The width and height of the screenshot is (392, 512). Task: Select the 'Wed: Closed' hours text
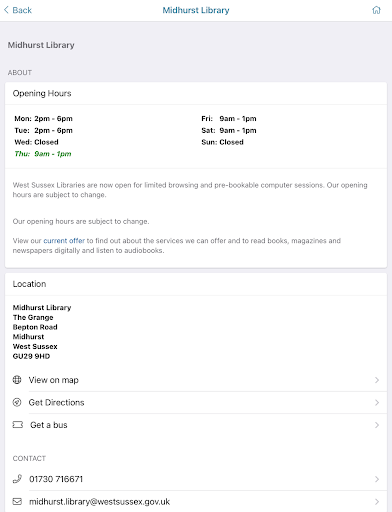pyautogui.click(x=36, y=142)
